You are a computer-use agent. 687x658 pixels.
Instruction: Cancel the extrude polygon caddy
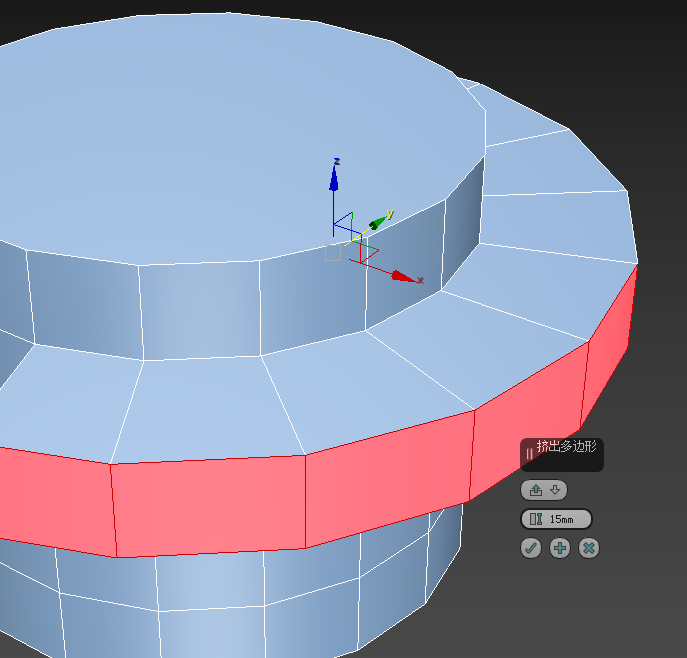589,548
